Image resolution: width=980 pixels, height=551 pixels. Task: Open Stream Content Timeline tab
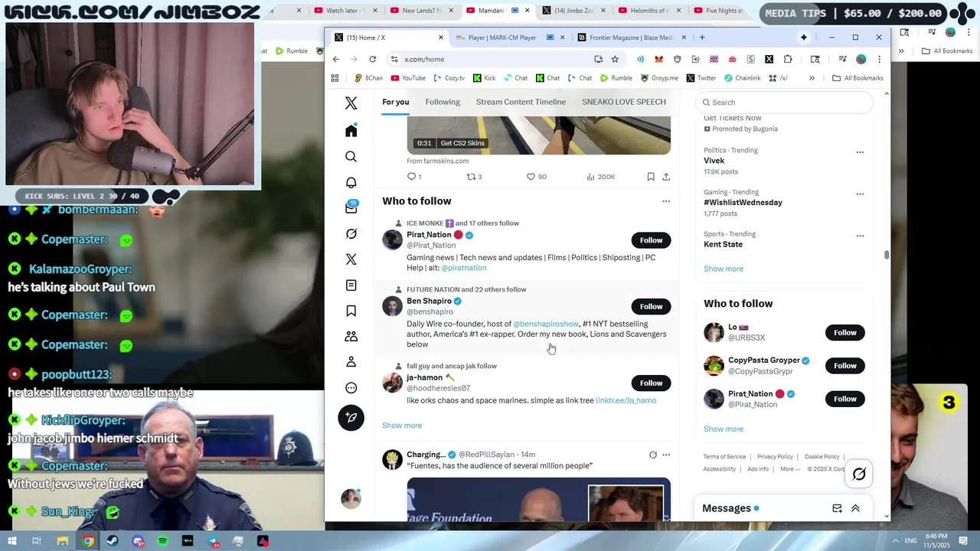(x=521, y=102)
